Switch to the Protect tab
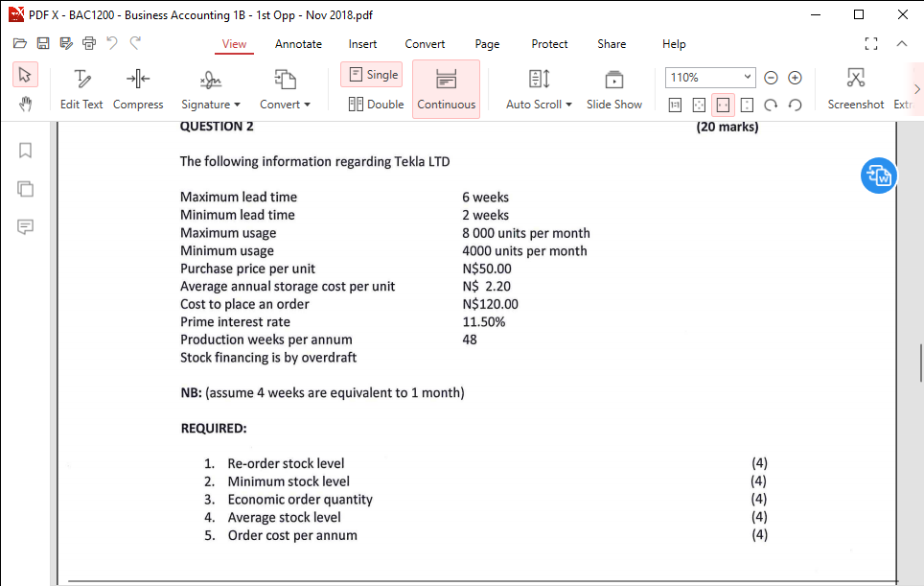 pyautogui.click(x=549, y=44)
